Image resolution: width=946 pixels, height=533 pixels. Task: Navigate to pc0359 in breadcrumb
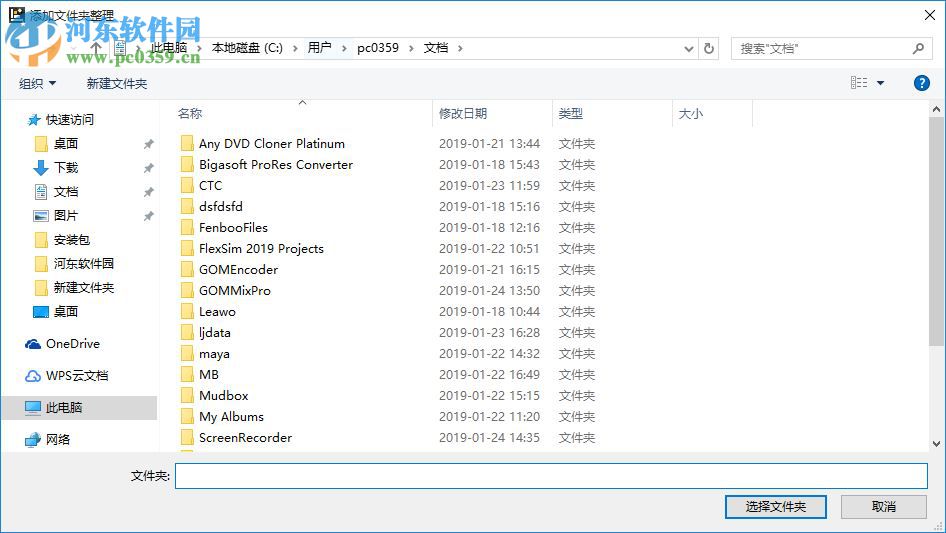378,48
